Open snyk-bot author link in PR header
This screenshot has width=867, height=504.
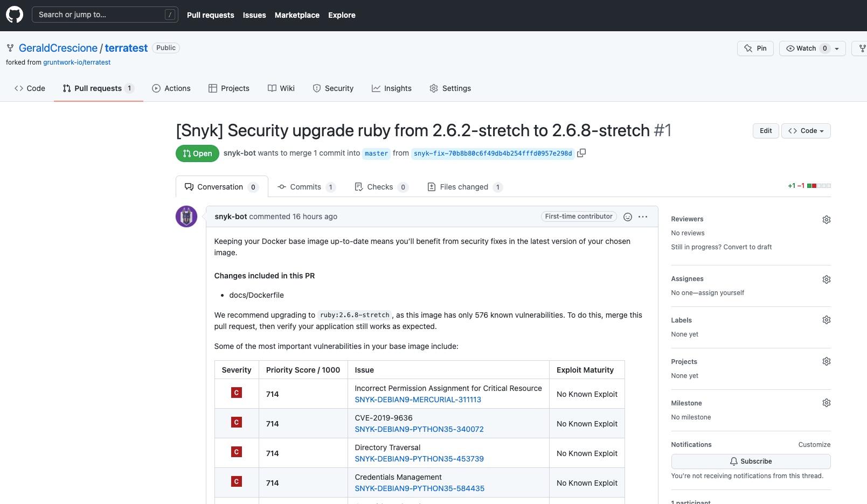[x=240, y=153]
